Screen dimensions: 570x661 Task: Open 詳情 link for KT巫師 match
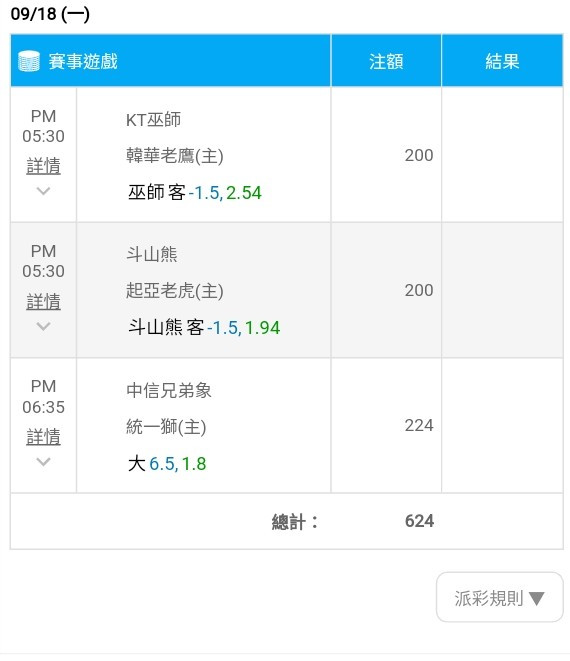click(43, 166)
